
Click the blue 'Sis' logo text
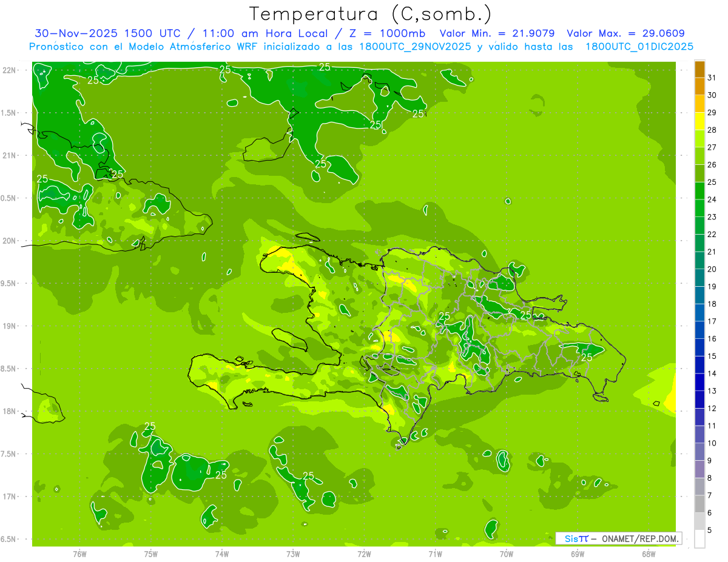tap(572, 538)
